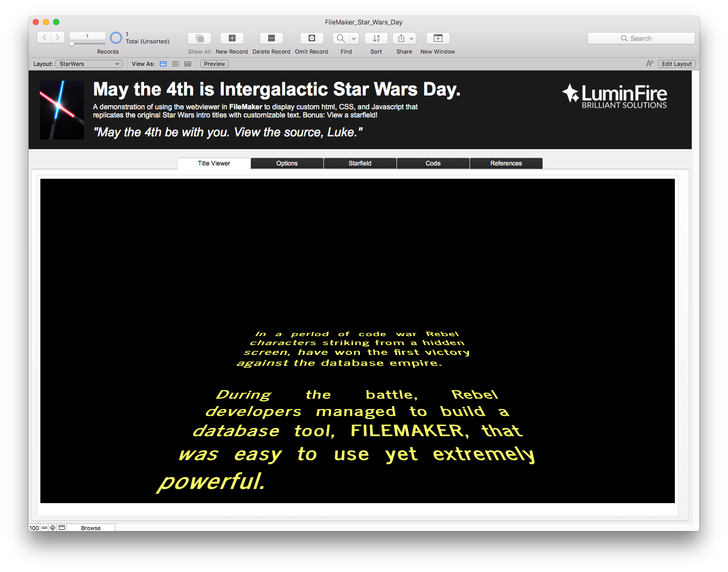Screen dimensions: 728x572
Task: Open the Layout StarWars dropdown
Action: [x=89, y=64]
